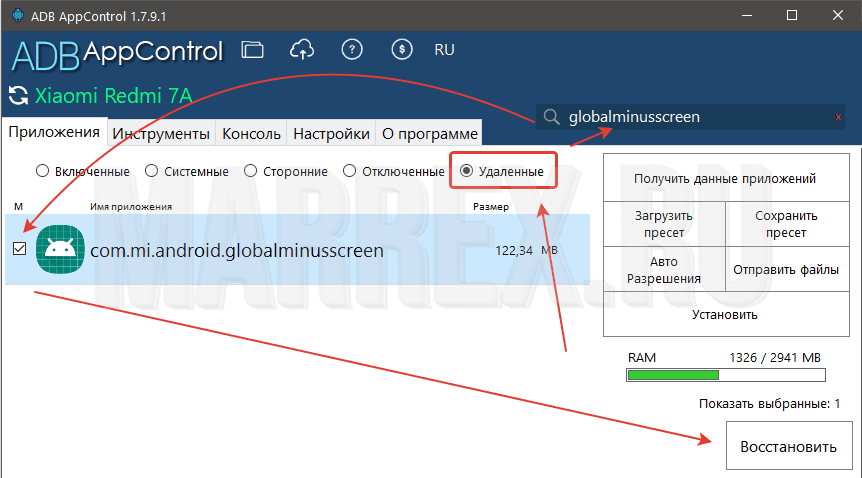
Task: Click the Xiaomi Redmi 7A device name
Action: click(113, 96)
